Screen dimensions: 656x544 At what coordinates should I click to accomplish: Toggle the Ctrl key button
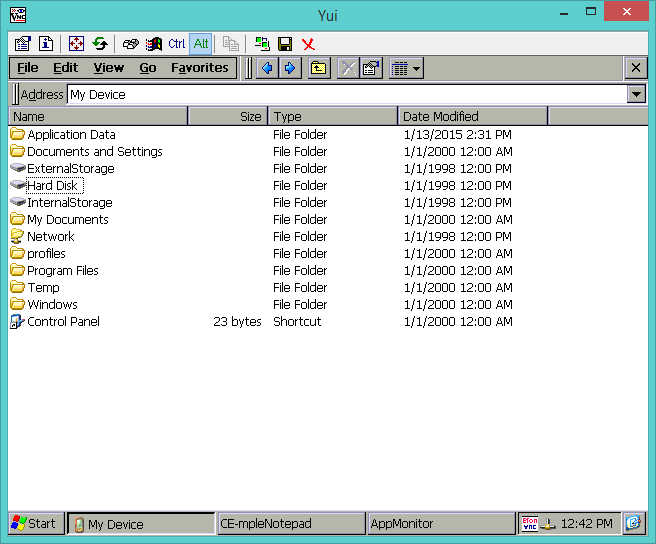click(177, 44)
